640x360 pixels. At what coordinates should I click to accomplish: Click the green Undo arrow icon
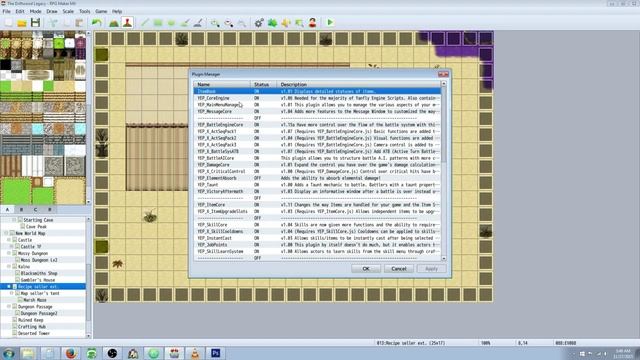click(97, 23)
